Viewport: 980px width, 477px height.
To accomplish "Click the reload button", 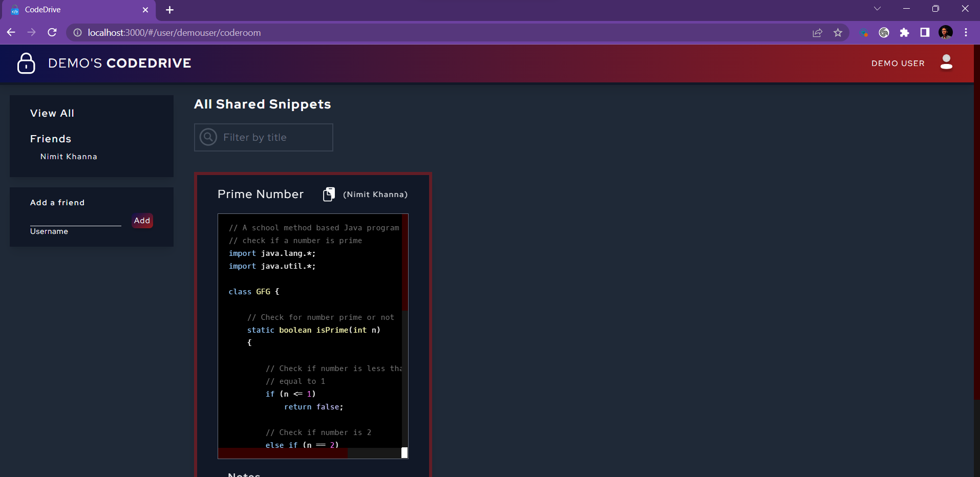I will click(x=52, y=32).
